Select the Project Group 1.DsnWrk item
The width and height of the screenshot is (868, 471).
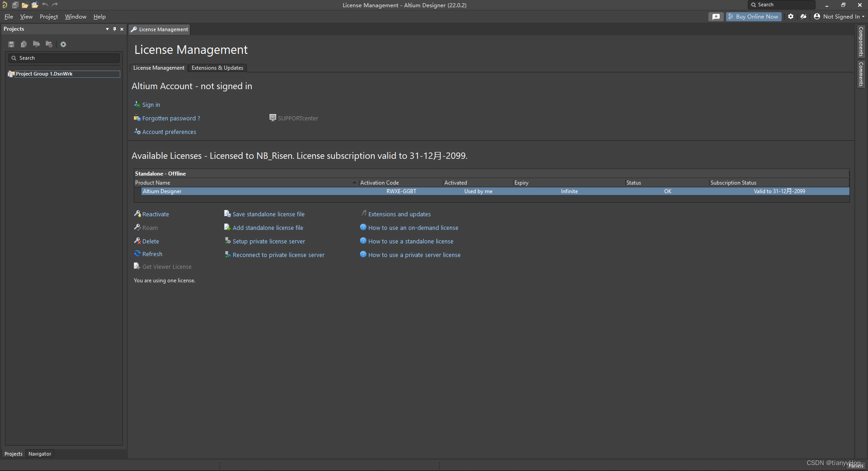pyautogui.click(x=44, y=74)
